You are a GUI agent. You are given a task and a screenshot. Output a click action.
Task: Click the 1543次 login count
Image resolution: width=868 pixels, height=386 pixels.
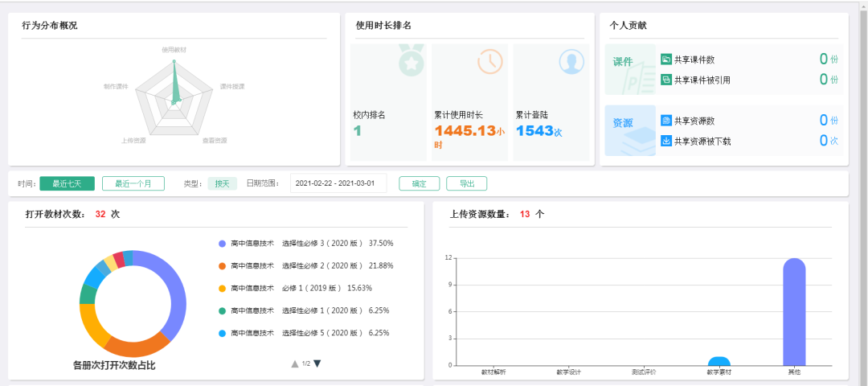pyautogui.click(x=538, y=131)
